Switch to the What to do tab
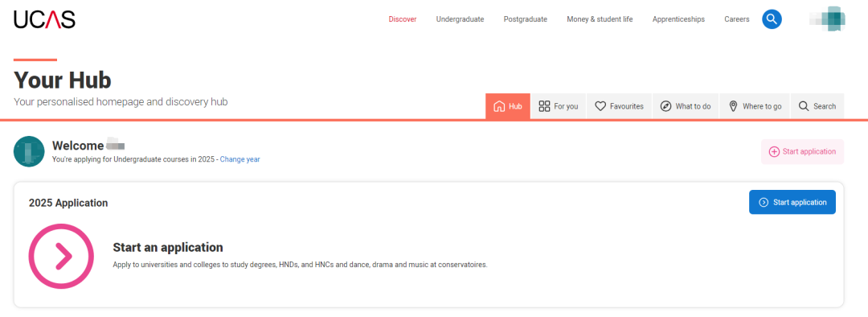The image size is (868, 317). tap(686, 106)
